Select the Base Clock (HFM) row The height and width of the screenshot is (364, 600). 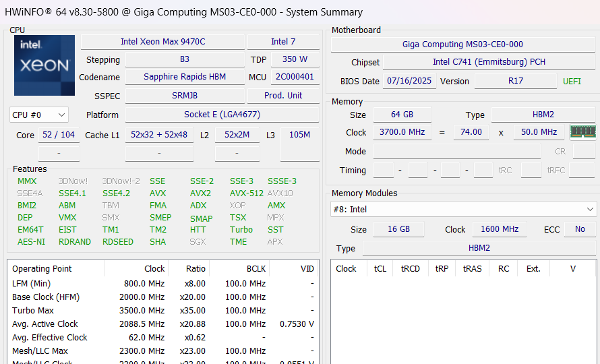click(163, 297)
